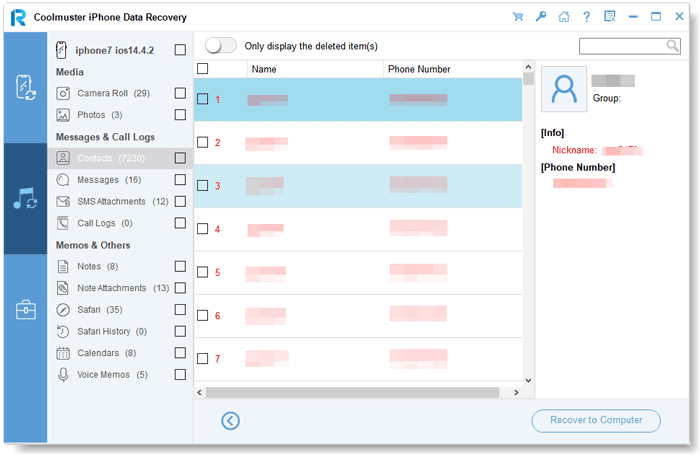Click the Recover to Computer button
The width and height of the screenshot is (700, 456).
[596, 420]
